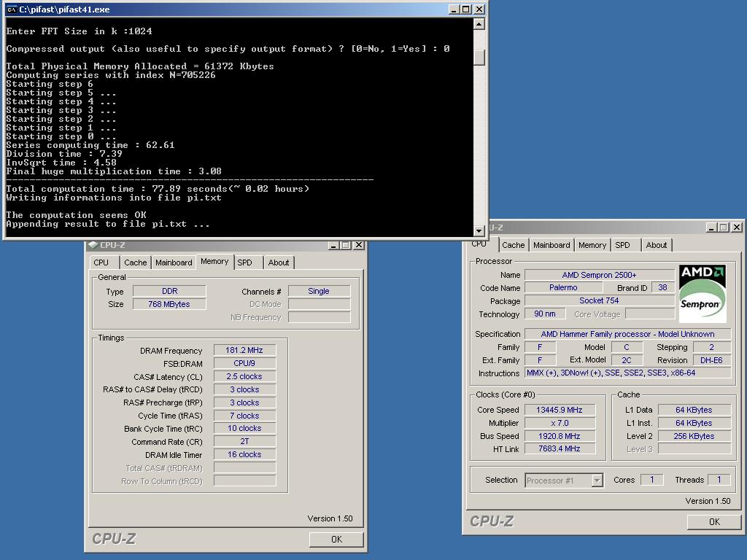Click the console scrollbar down arrow
The width and height of the screenshot is (747, 560).
tap(479, 230)
